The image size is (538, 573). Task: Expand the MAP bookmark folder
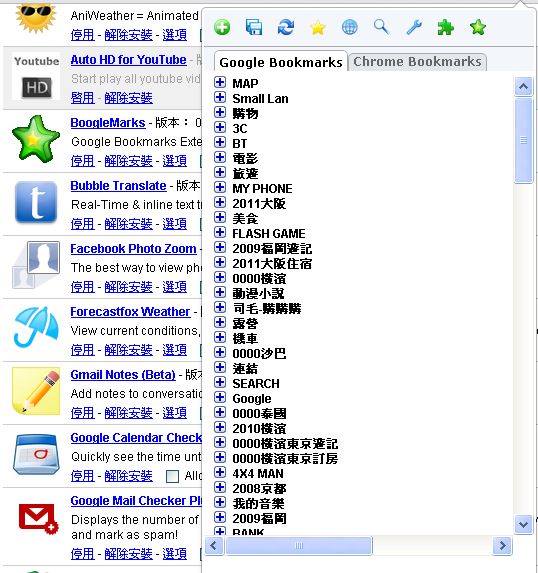point(220,82)
